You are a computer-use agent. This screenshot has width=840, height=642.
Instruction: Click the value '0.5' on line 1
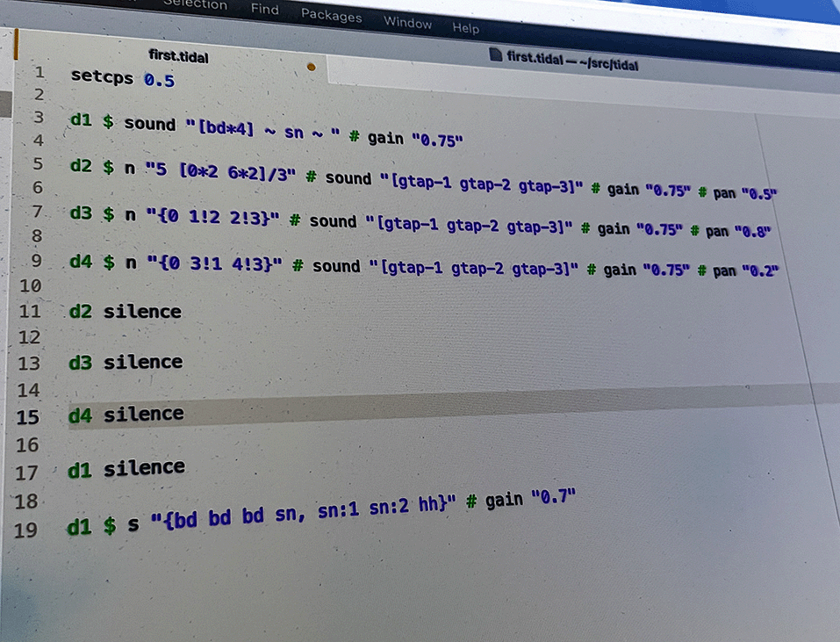click(159, 81)
